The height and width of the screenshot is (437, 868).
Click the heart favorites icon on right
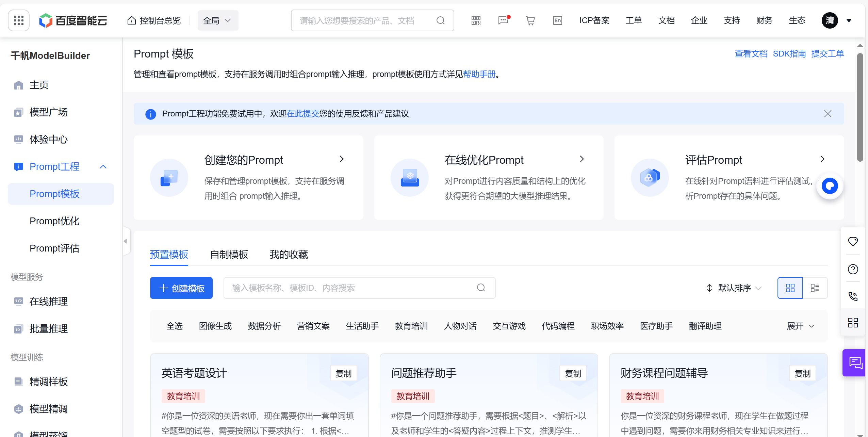[853, 241]
